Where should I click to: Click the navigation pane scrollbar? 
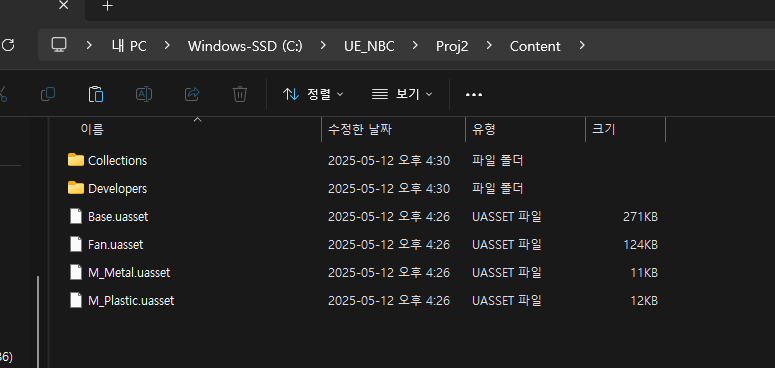click(x=38, y=322)
